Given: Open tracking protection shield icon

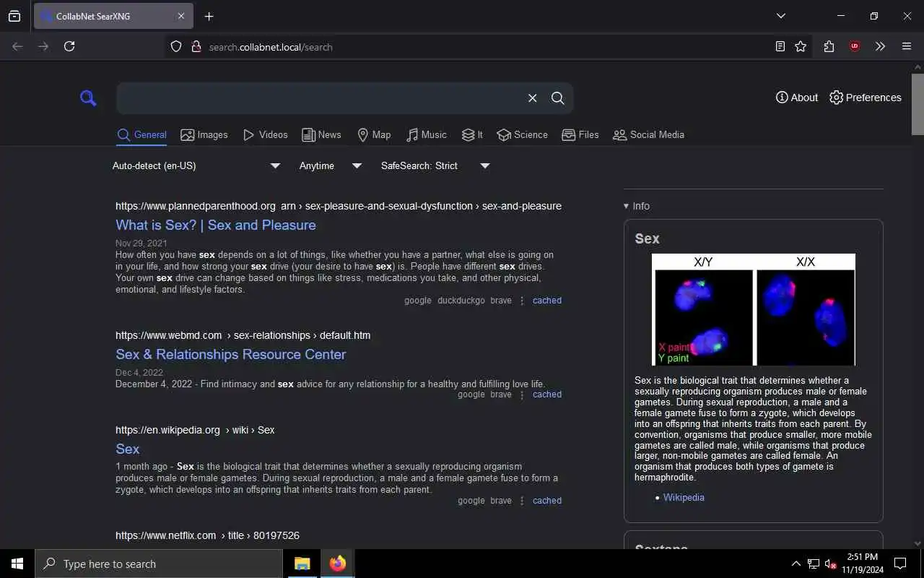Looking at the screenshot, I should [x=176, y=46].
